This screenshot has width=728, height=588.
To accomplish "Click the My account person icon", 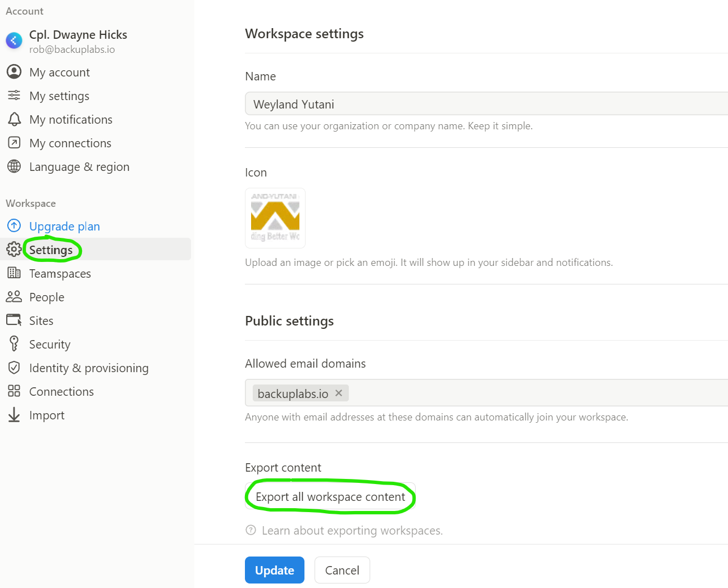I will (14, 72).
